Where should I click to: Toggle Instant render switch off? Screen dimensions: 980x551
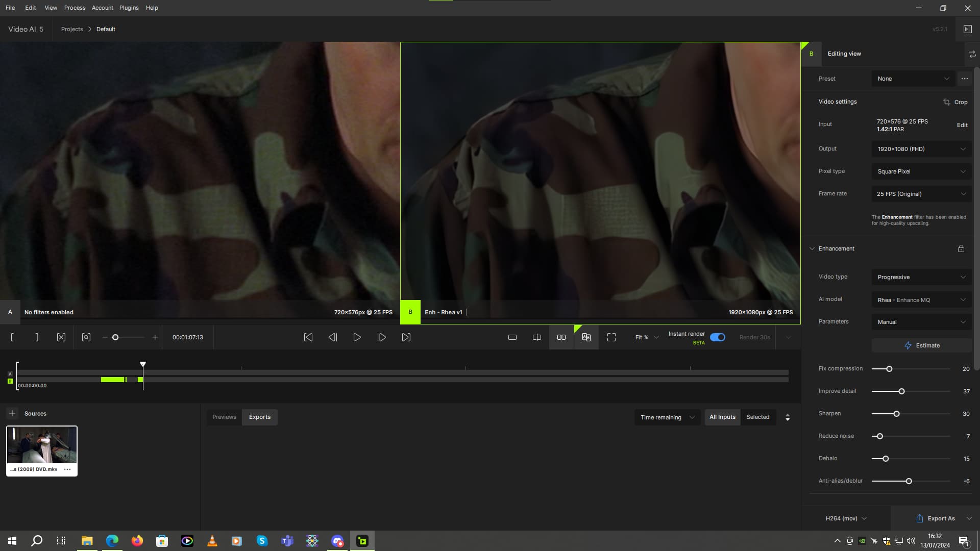[718, 337]
